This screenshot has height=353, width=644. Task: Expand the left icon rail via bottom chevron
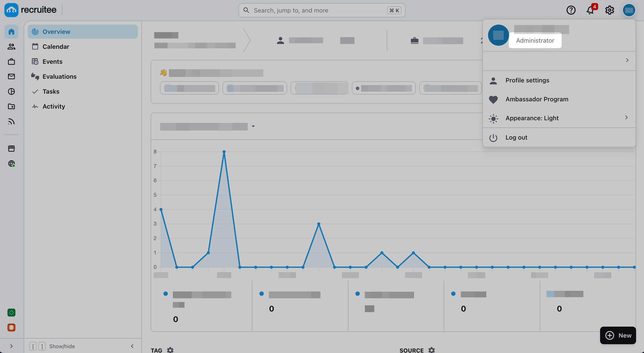[11, 346]
